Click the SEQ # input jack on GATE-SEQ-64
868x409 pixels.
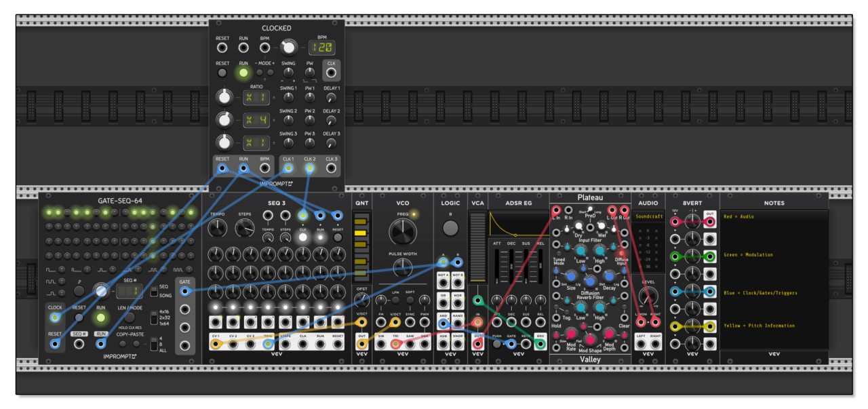(79, 344)
